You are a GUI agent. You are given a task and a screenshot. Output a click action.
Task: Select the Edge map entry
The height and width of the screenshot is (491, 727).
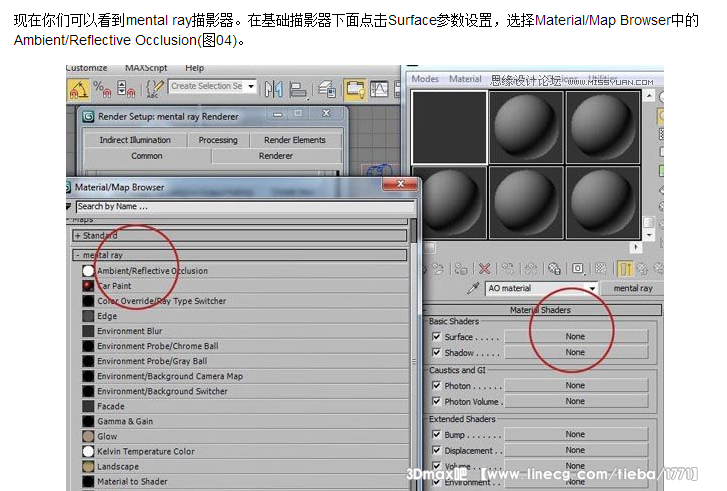tap(245, 316)
